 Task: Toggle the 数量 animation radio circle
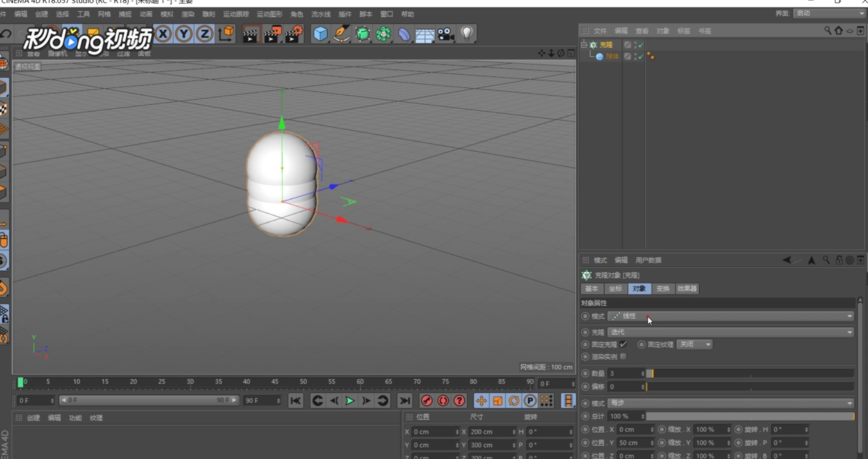click(x=585, y=373)
